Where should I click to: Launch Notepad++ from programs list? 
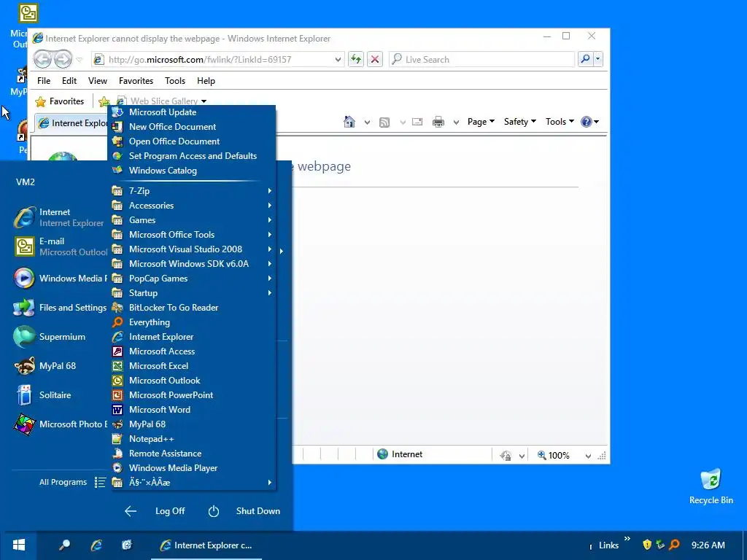click(x=193, y=439)
